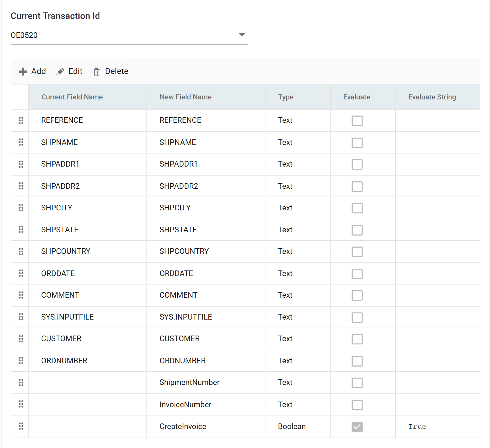Viewport: 490px width, 448px height.
Task: Select SYS.INPUTFILE current field name cell
Action: [88, 317]
